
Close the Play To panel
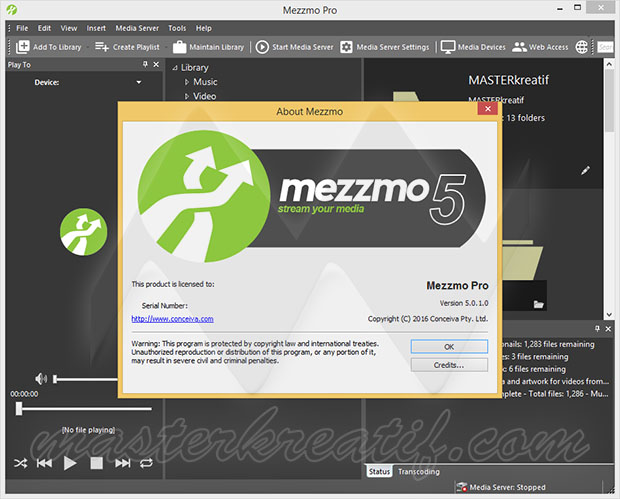(x=156, y=64)
